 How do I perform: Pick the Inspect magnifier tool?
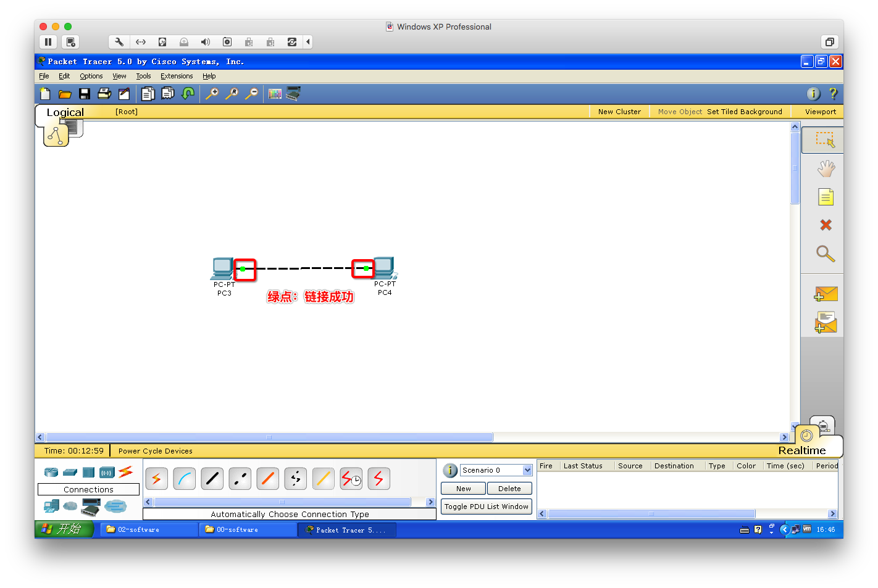pos(826,254)
